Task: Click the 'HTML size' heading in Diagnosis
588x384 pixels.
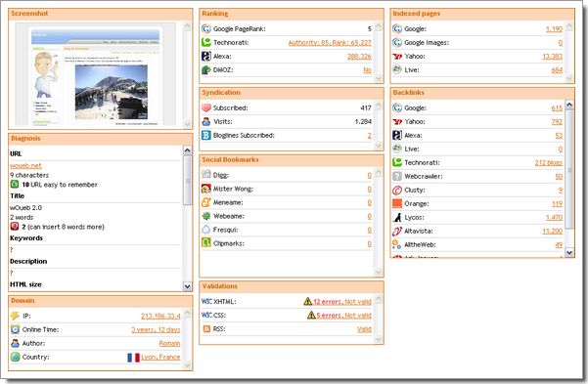Action: (25, 284)
